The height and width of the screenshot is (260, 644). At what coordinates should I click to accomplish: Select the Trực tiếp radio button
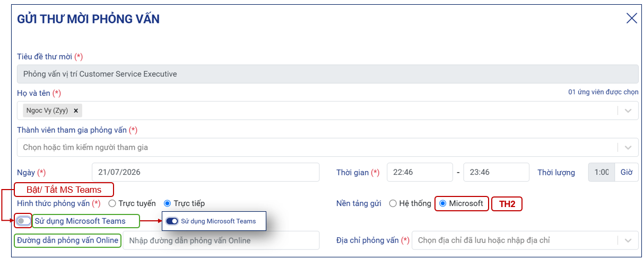pyautogui.click(x=167, y=203)
